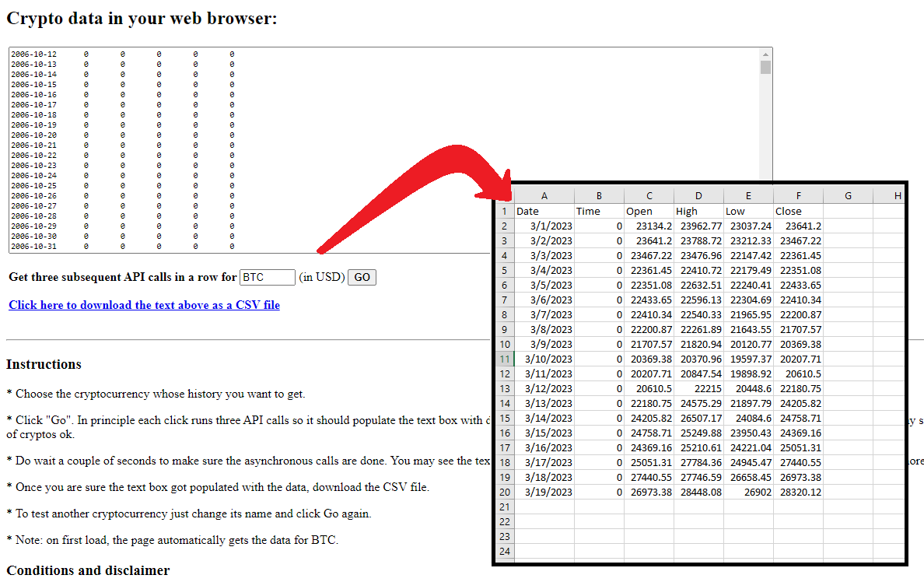
Task: Select the Low column header E
Action: (748, 195)
